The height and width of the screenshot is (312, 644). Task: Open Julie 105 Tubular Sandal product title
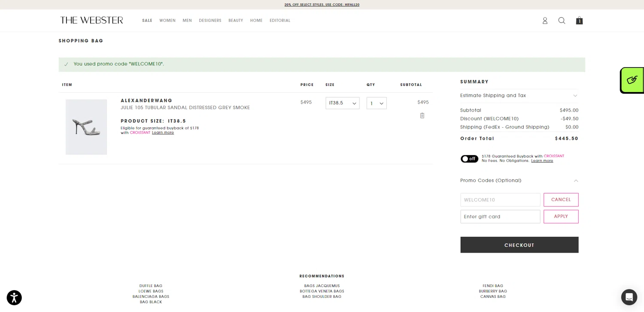pyautogui.click(x=185, y=108)
